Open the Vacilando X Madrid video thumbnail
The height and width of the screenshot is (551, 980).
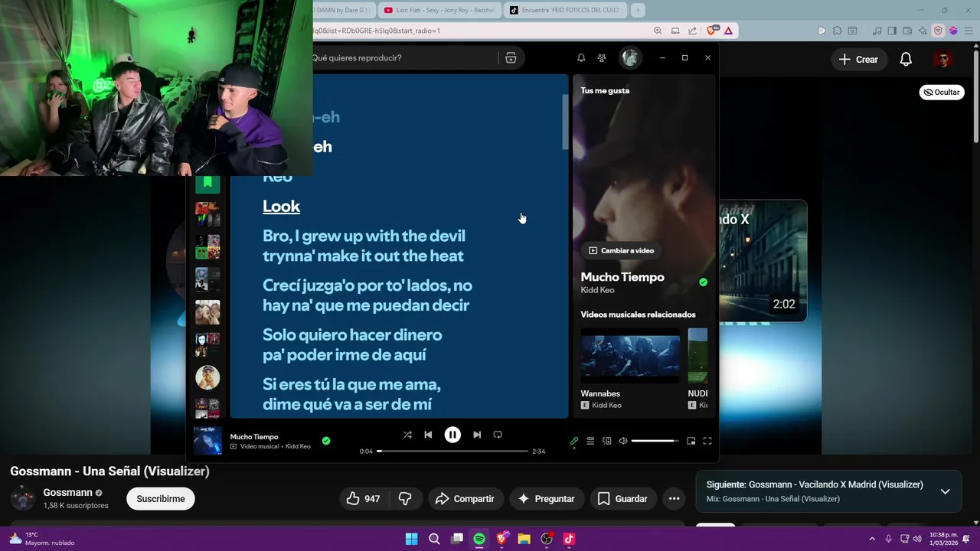pos(763,261)
